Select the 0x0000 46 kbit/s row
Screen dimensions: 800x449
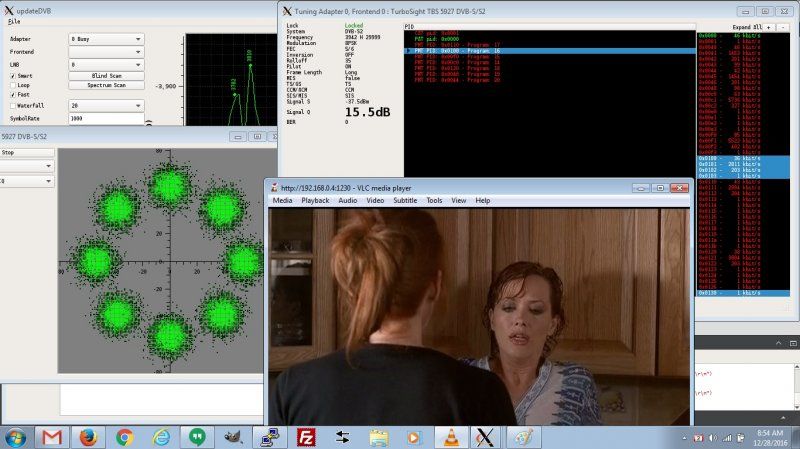pyautogui.click(x=743, y=36)
